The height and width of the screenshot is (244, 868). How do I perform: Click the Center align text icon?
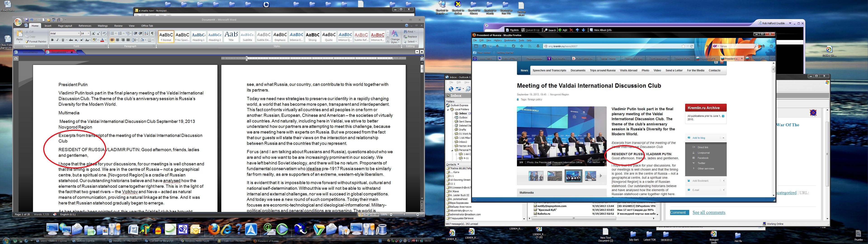117,40
